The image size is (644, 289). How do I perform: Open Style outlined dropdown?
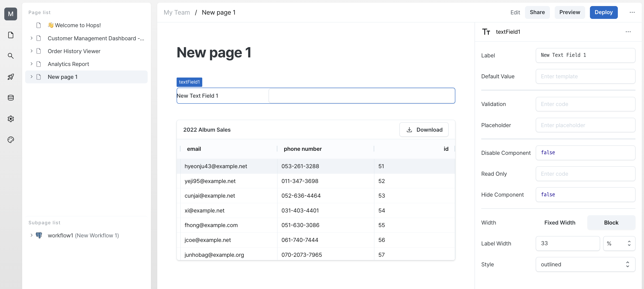[585, 264]
